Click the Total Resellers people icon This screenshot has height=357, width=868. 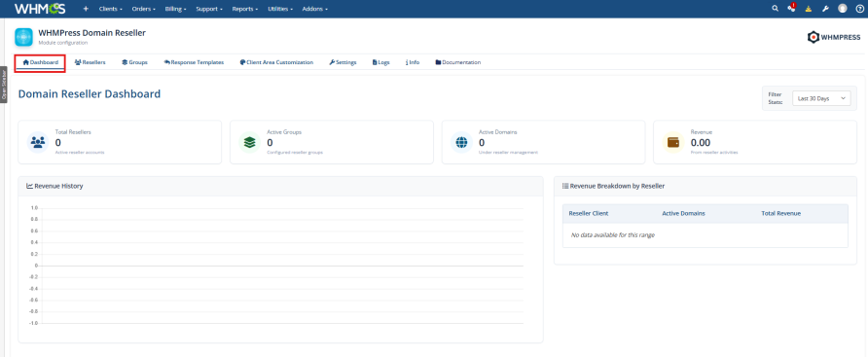[x=38, y=142]
